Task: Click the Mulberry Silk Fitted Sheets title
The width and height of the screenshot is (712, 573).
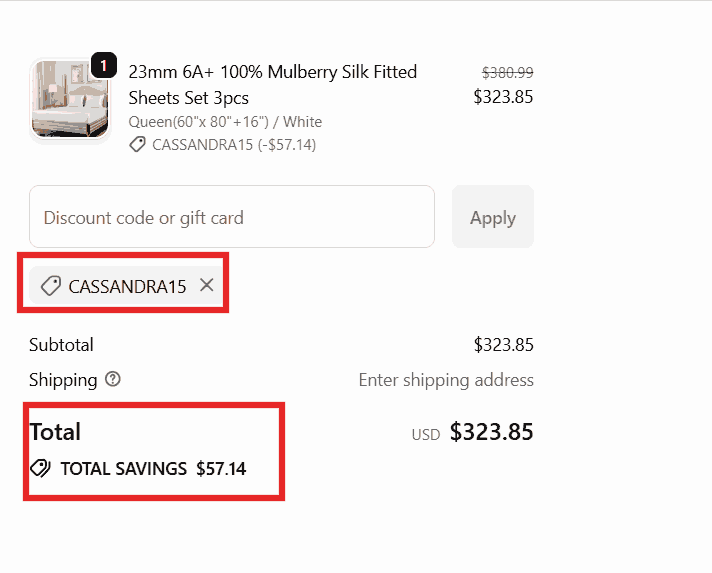Action: point(272,85)
